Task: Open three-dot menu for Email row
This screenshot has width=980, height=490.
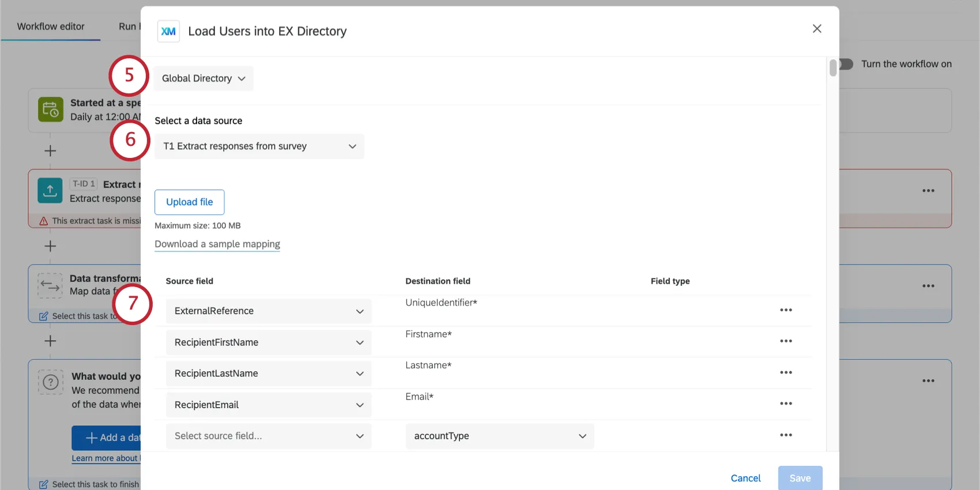Action: [x=786, y=404]
